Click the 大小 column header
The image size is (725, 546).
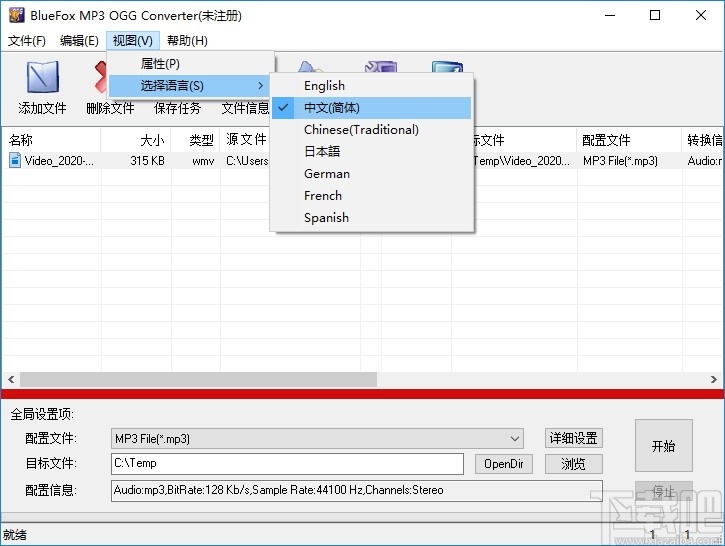136,140
